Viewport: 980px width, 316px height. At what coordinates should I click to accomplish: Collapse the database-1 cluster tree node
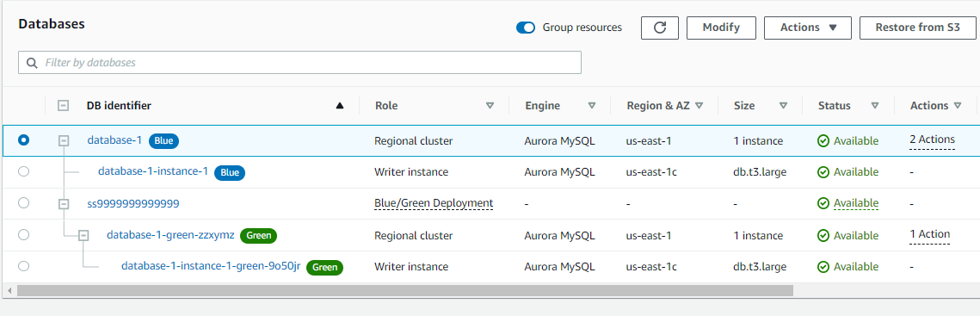pyautogui.click(x=63, y=141)
